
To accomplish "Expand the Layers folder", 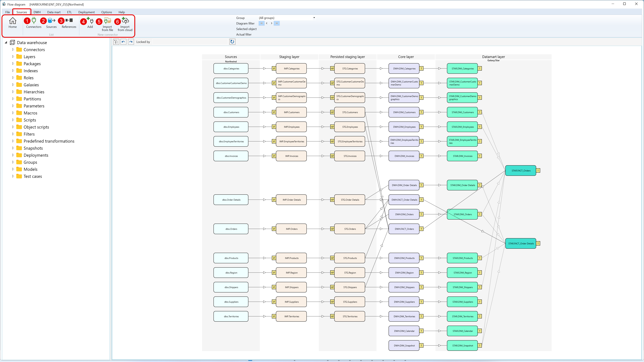I will 13,56.
